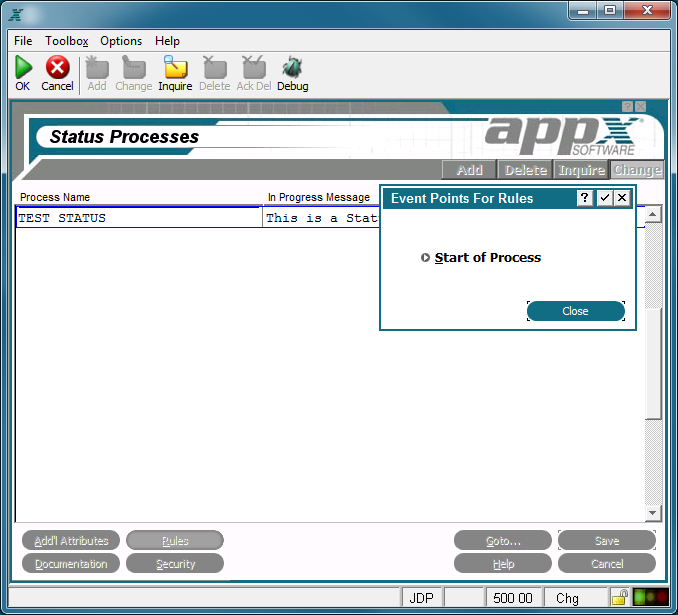Click the In Progress Message field
This screenshot has height=615, width=678.
click(322, 218)
